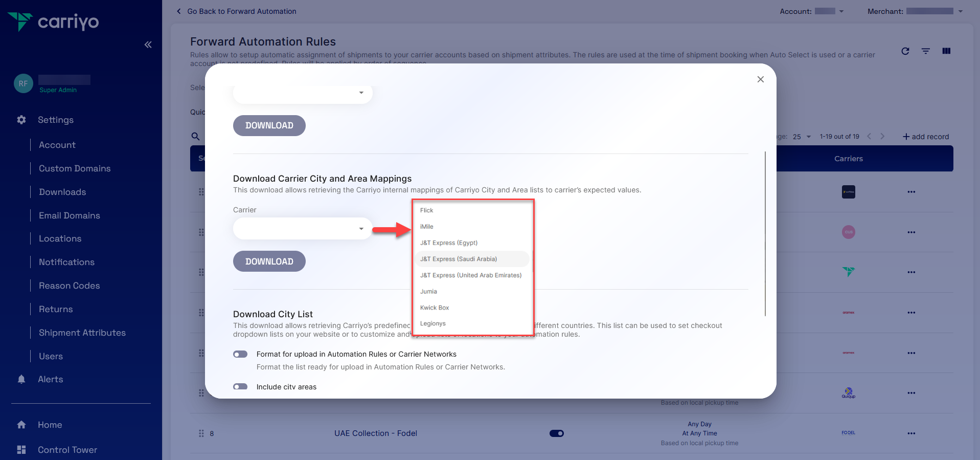This screenshot has width=980, height=460.
Task: Open Shipment Attributes in sidebar
Action: (x=82, y=333)
